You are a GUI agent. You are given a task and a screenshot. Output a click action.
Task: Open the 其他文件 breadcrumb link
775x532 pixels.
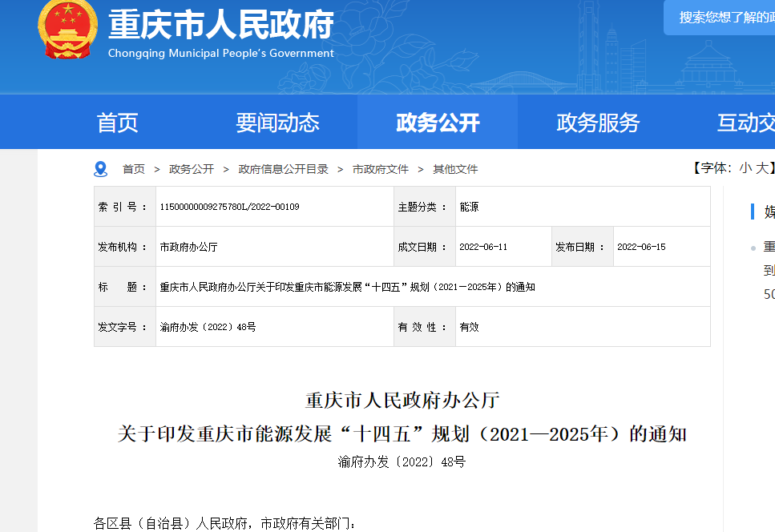click(455, 169)
